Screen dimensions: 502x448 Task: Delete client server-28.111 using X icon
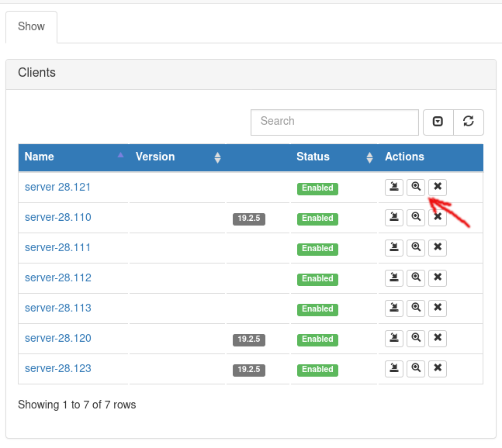[438, 247]
